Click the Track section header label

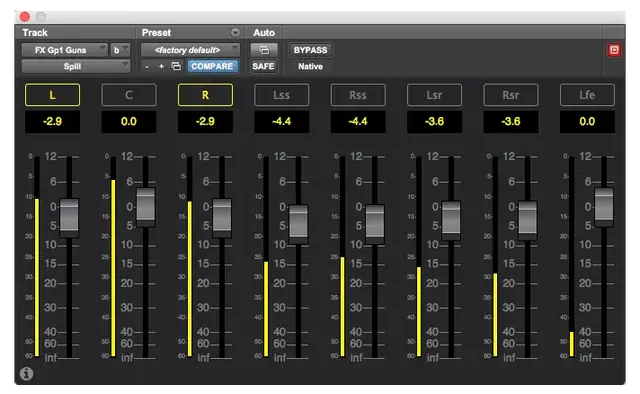click(x=35, y=32)
